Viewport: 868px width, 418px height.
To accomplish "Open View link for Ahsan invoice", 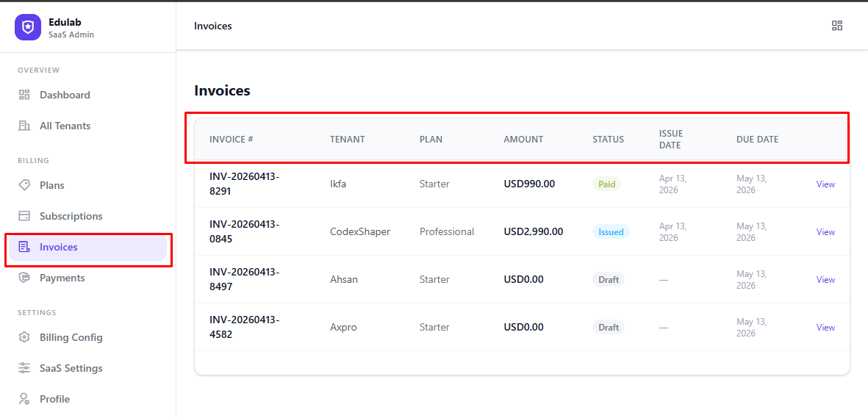I will click(x=825, y=280).
